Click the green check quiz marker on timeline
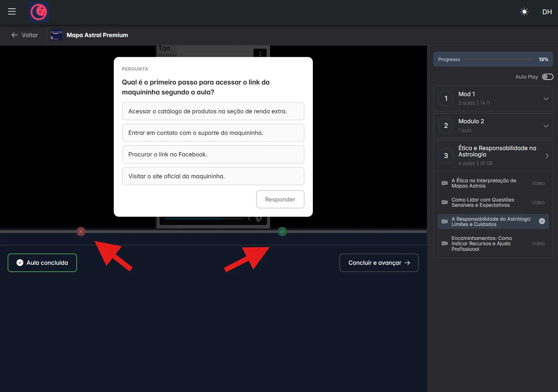This screenshot has width=558, height=392. [282, 231]
